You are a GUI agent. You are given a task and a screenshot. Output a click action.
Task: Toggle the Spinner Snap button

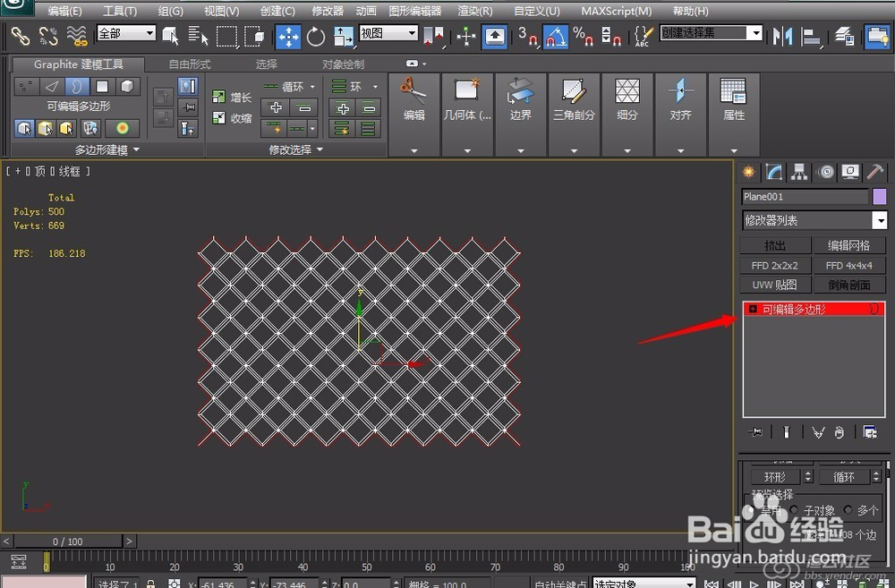pyautogui.click(x=611, y=37)
